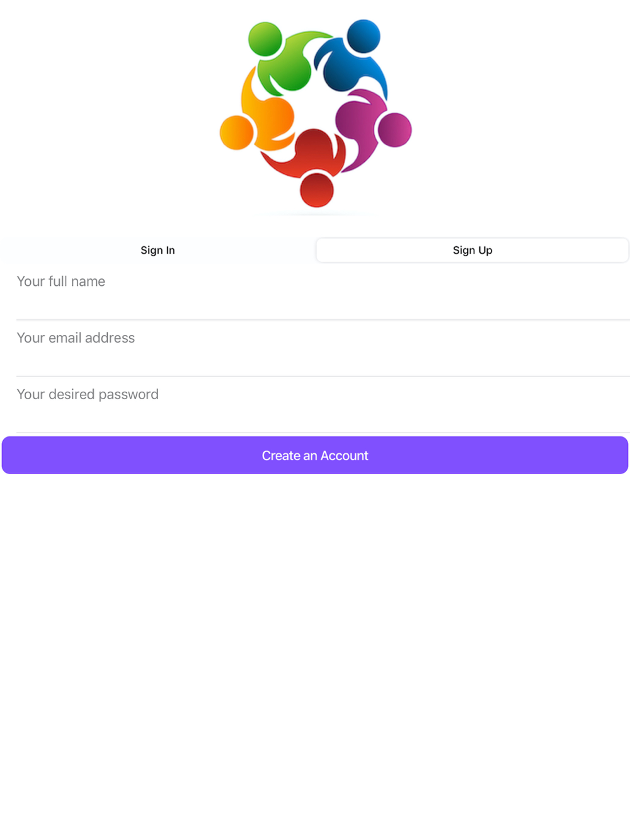630x840 pixels.
Task: Click the divider line under the full name field
Action: pyautogui.click(x=323, y=320)
